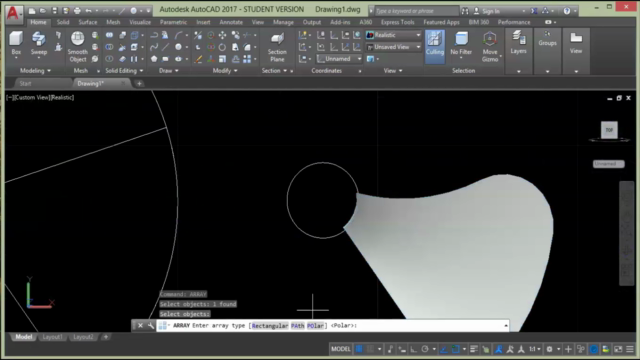
Task: Click the Array tool in Modify panel
Action: [x=247, y=59]
